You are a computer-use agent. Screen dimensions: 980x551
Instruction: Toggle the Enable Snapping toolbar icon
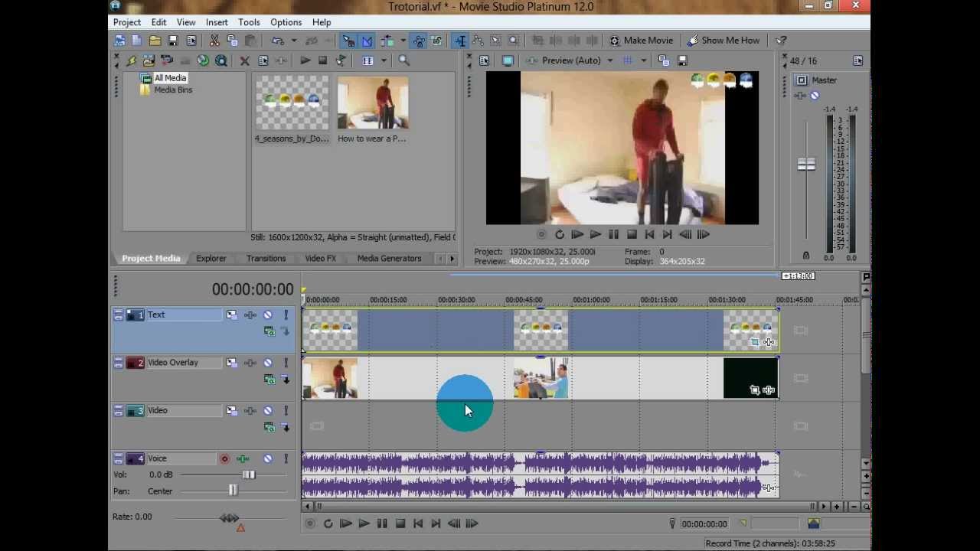pyautogui.click(x=348, y=41)
